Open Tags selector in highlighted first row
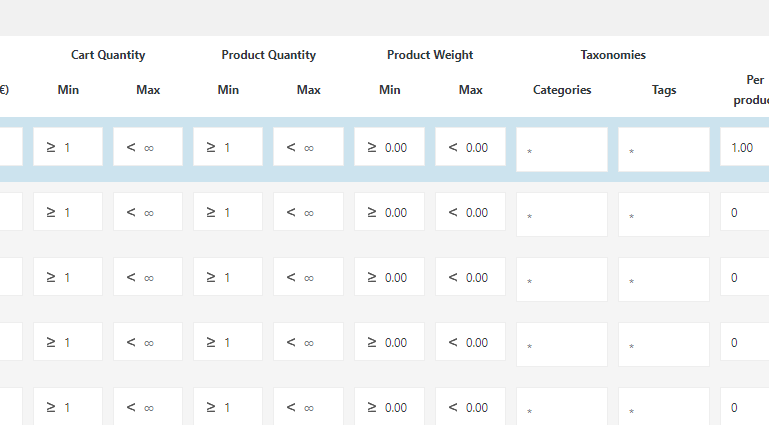 coord(664,150)
